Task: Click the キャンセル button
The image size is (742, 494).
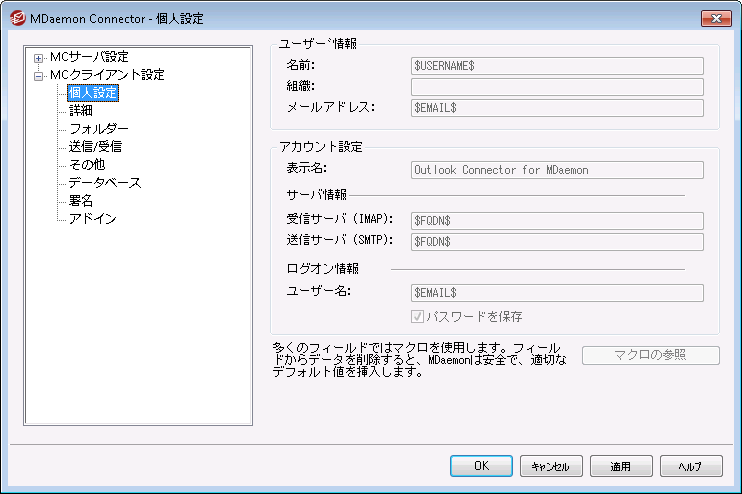Action: (x=551, y=466)
